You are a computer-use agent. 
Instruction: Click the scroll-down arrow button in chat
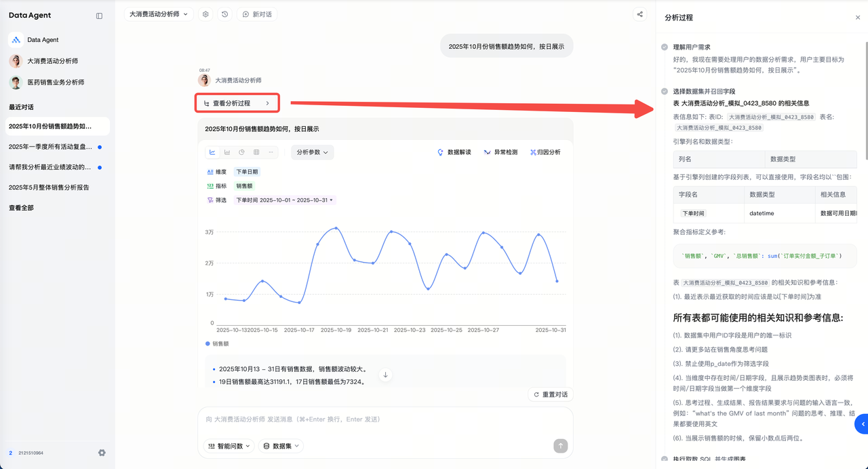385,375
